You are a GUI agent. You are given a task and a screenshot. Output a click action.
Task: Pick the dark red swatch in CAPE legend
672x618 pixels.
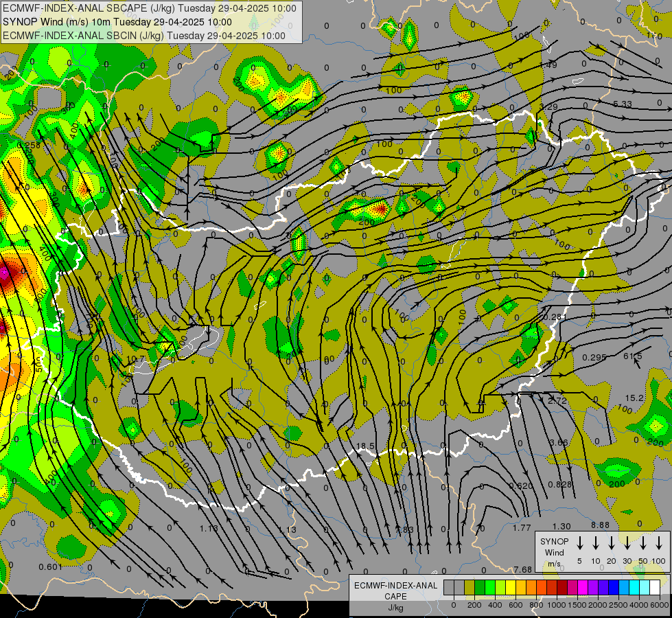[562, 588]
